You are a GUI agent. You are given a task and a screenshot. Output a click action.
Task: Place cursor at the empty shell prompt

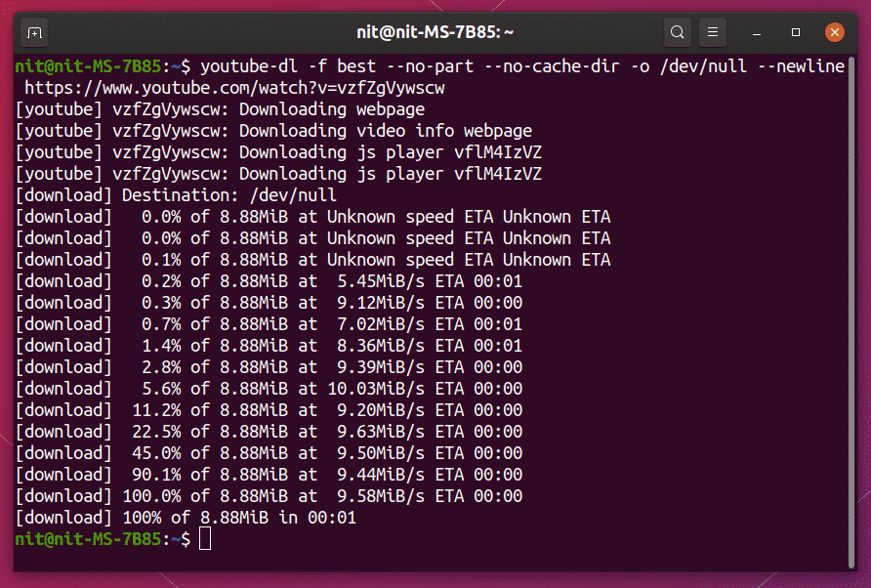coord(205,538)
